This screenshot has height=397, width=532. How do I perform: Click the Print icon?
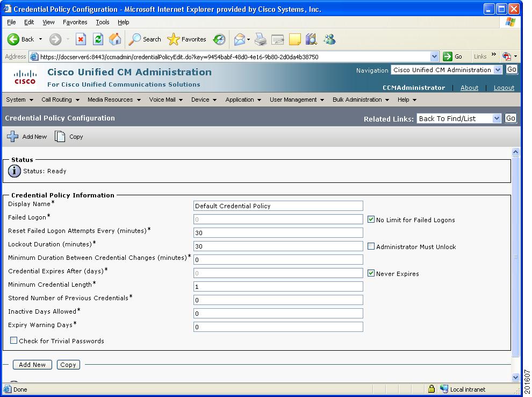(x=261, y=39)
